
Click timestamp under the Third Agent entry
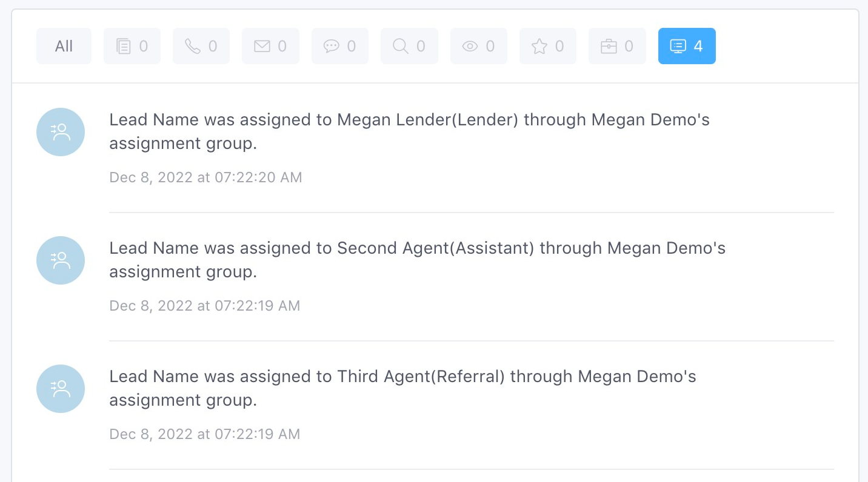(205, 434)
